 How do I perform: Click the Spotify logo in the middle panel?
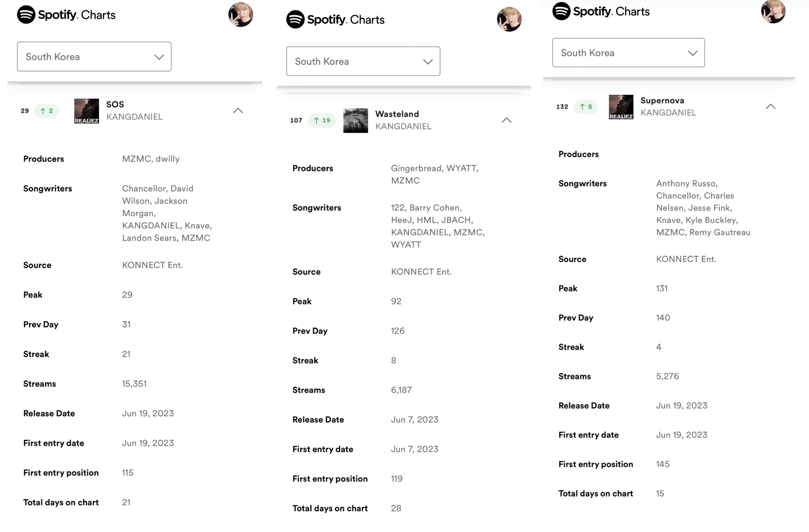(x=295, y=20)
